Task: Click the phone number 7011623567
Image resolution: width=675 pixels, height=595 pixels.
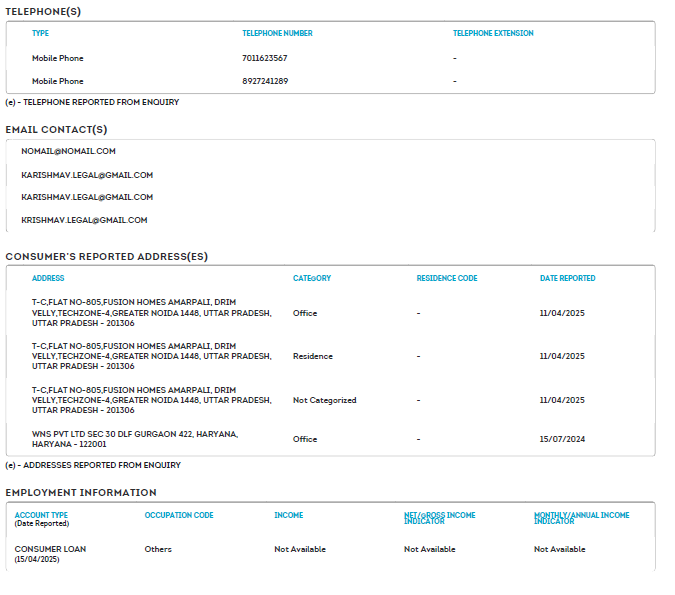Action: tap(265, 58)
